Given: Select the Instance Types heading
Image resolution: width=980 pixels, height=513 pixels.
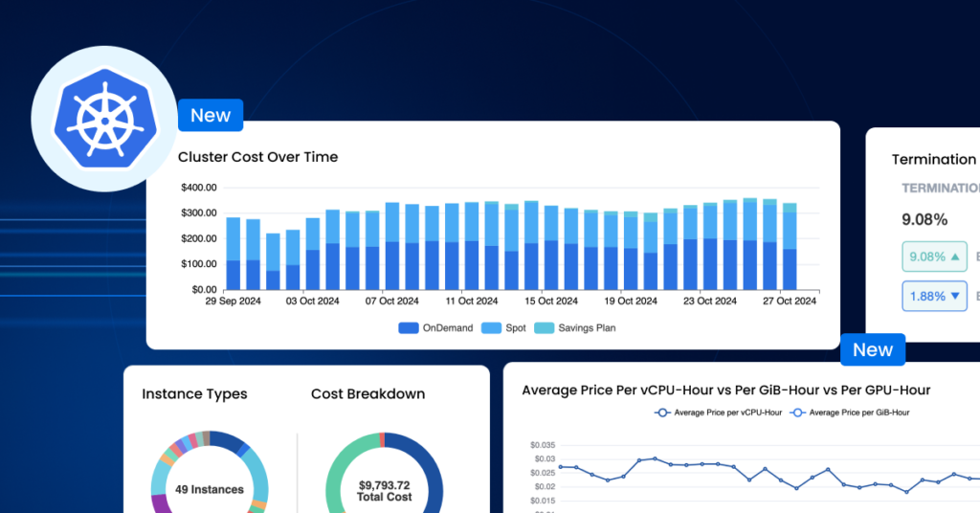Looking at the screenshot, I should tap(194, 394).
